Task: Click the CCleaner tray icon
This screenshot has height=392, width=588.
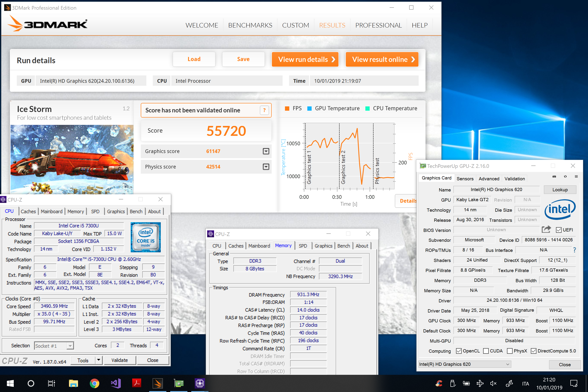Action: (x=439, y=383)
